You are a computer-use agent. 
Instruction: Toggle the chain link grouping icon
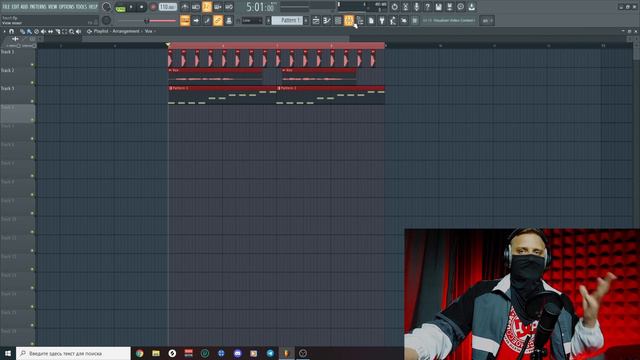218,20
